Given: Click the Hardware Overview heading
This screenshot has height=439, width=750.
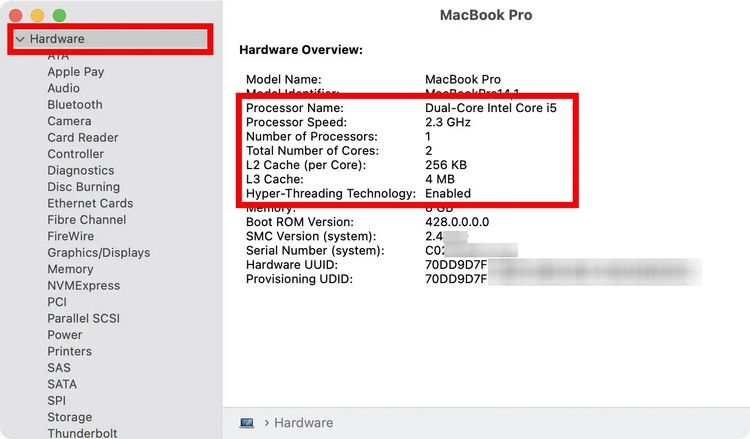Looking at the screenshot, I should pyautogui.click(x=301, y=50).
